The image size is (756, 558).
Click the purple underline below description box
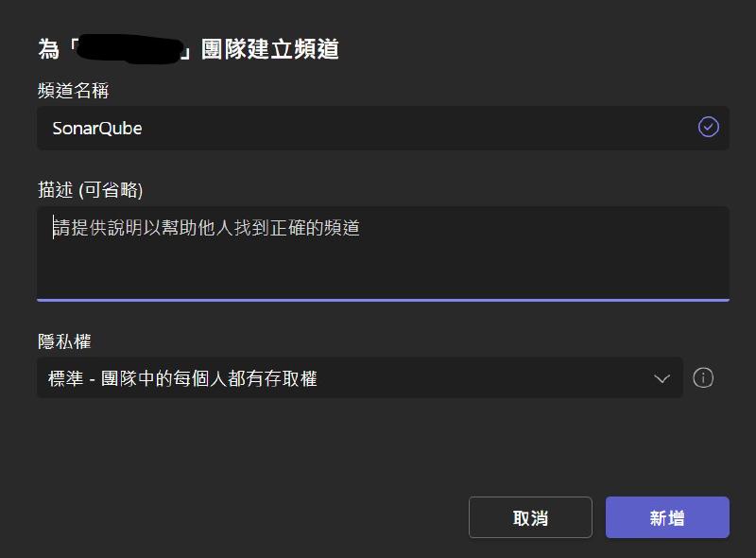383,300
